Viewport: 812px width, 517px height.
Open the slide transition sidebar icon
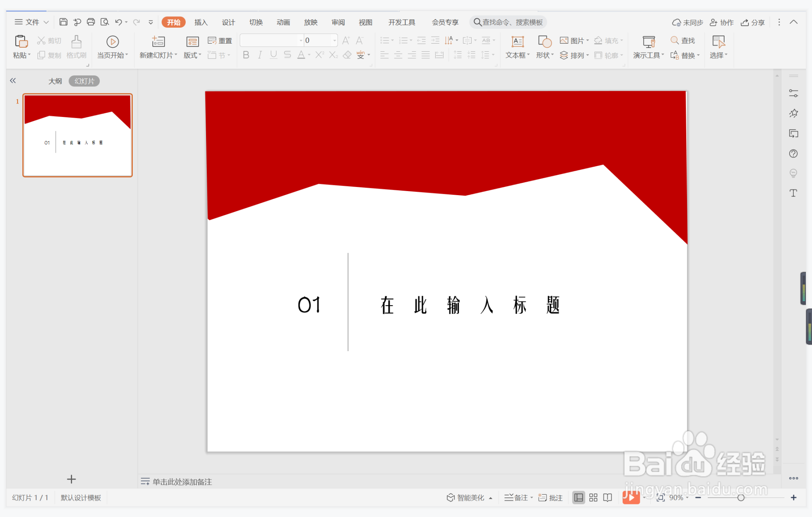click(x=793, y=133)
